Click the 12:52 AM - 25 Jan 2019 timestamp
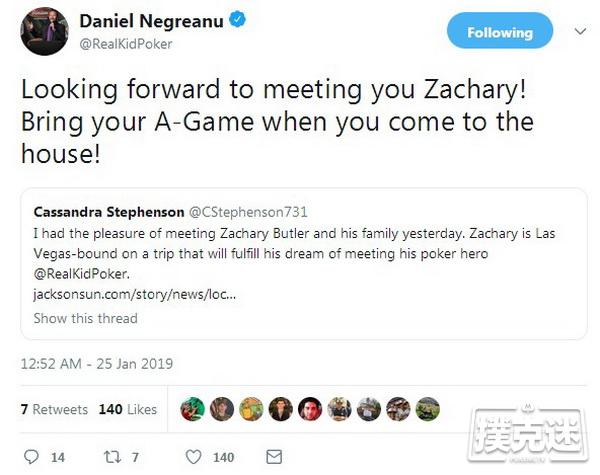This screenshot has width=600, height=475. point(97,363)
